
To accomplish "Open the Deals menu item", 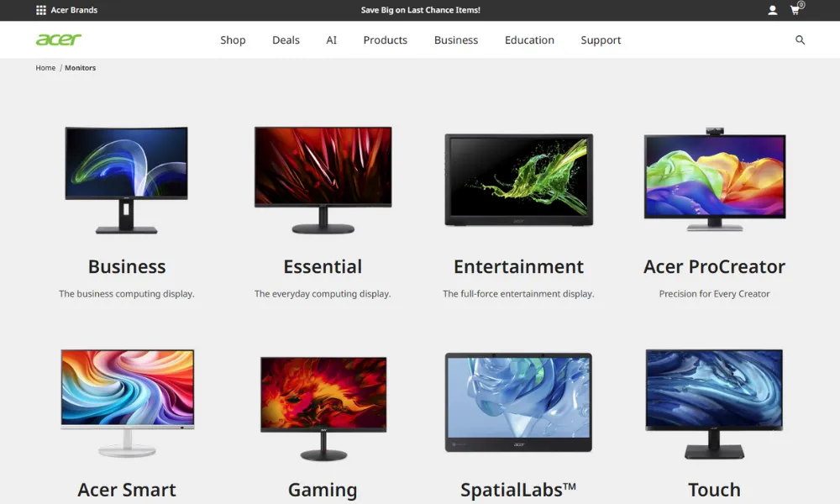I will [x=286, y=39].
